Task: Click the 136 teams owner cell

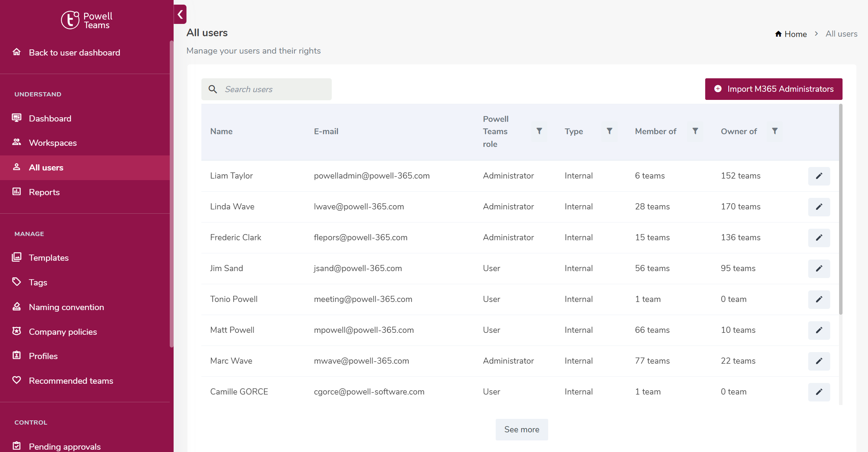Action: 740,238
